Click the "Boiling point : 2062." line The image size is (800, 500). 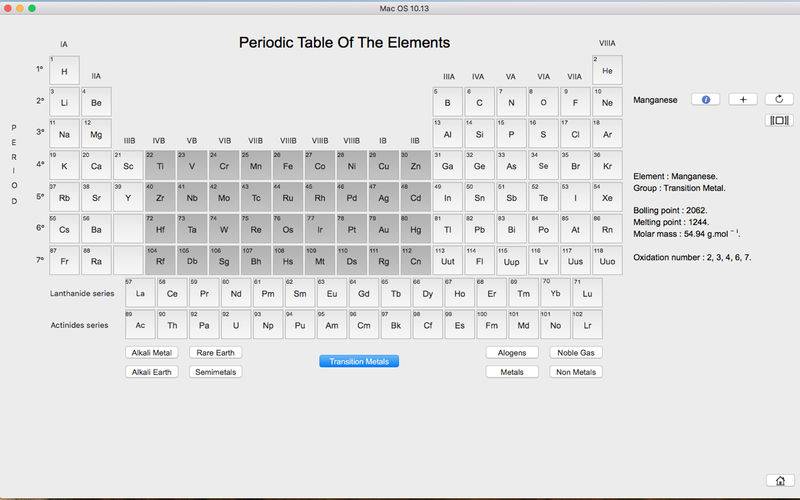pyautogui.click(x=670, y=210)
